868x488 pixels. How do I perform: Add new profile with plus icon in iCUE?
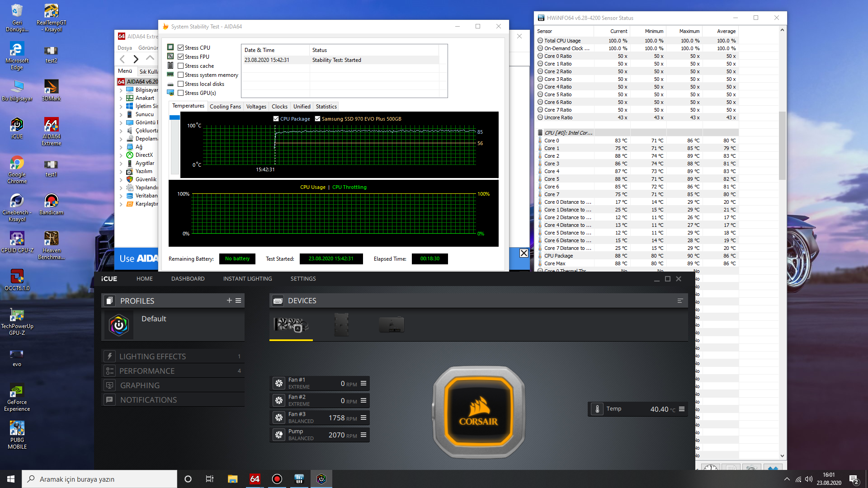coord(229,300)
